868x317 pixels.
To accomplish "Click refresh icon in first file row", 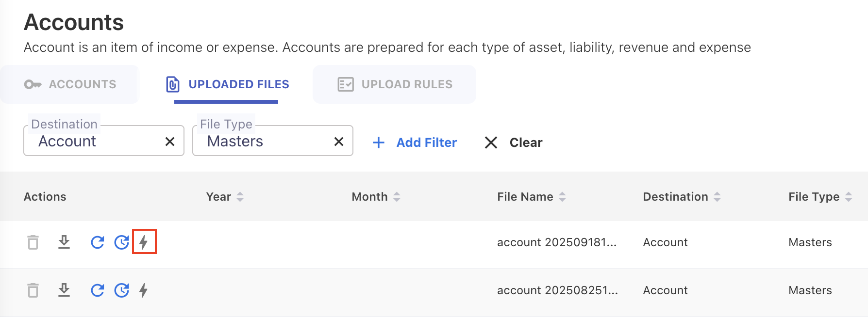I will pos(98,242).
